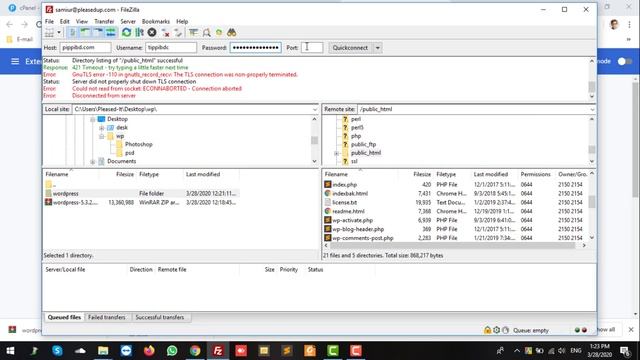Expand the desk folder node
The height and width of the screenshot is (360, 640).
coord(102,128)
